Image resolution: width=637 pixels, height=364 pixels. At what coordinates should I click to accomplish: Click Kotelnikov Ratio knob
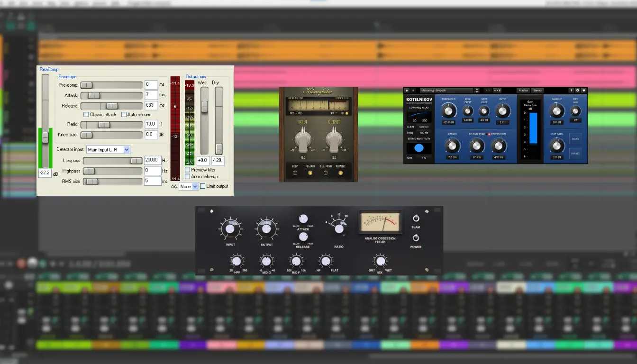click(502, 111)
